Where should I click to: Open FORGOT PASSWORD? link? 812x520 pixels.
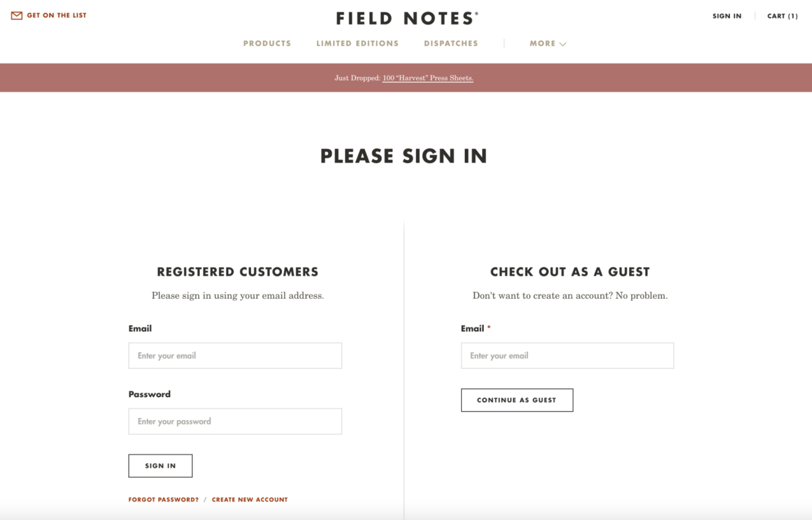pyautogui.click(x=163, y=499)
